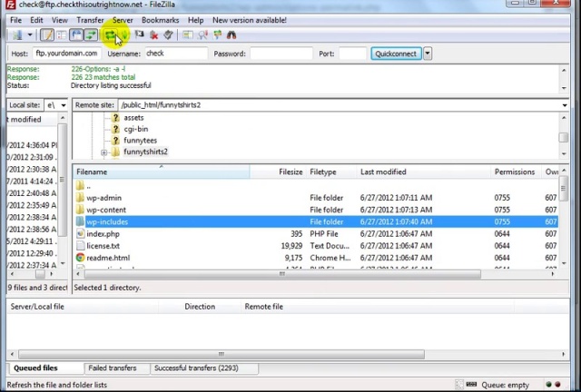Toggle the local directory tree display
The image size is (581, 392).
62,35
